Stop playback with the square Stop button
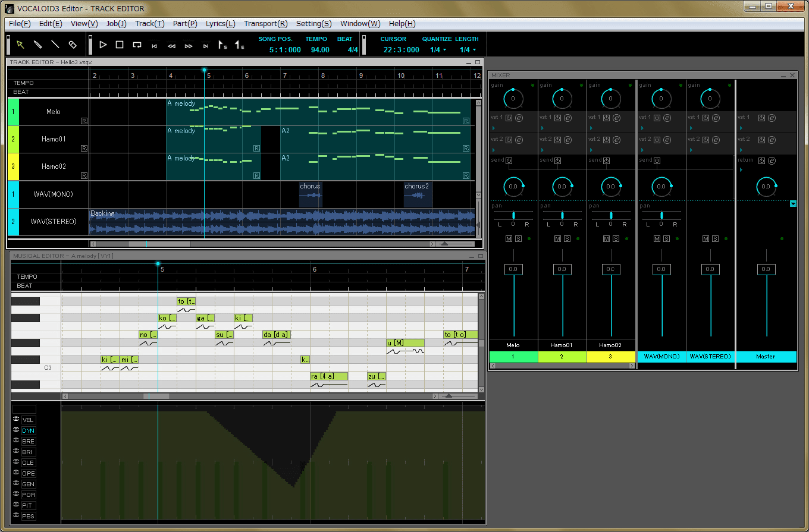This screenshot has width=809, height=532. 120,45
